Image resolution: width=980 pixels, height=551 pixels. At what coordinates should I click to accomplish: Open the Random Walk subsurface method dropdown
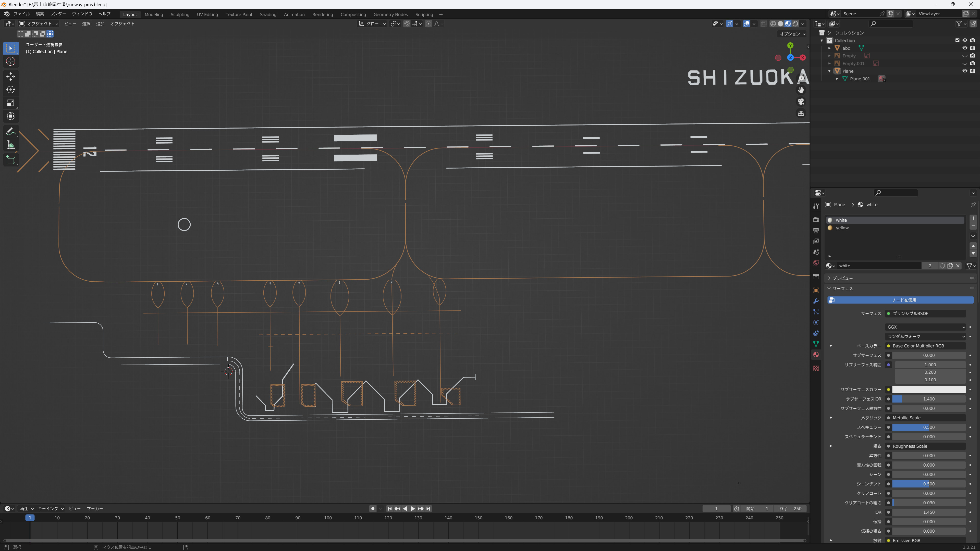pyautogui.click(x=925, y=336)
